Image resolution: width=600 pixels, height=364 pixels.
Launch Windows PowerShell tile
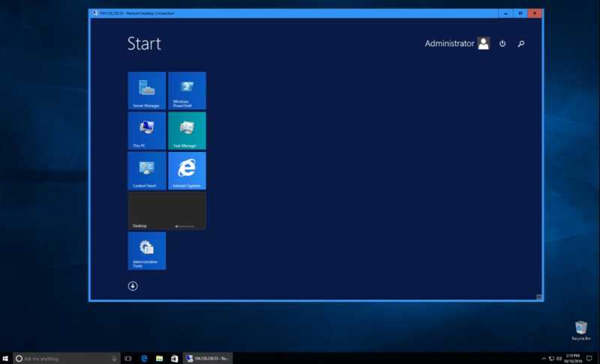click(187, 91)
